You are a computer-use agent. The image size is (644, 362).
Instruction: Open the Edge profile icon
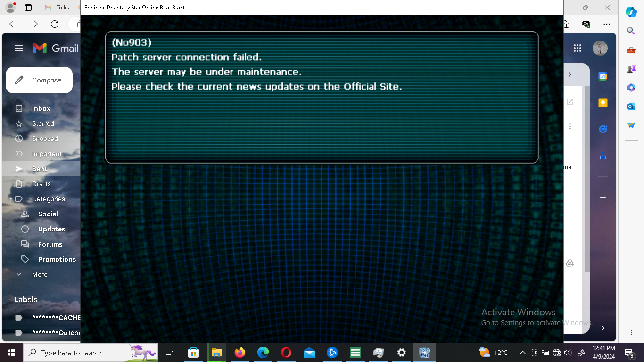10,7
